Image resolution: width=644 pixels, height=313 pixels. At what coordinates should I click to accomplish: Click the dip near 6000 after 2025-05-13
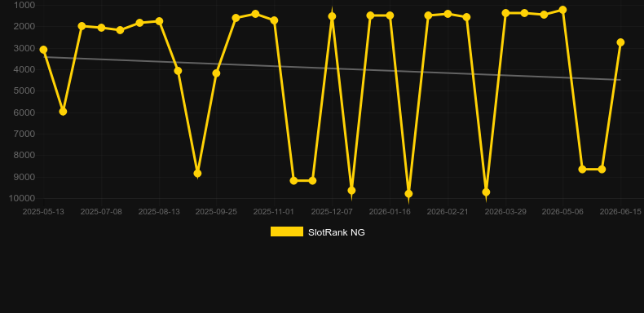click(63, 112)
